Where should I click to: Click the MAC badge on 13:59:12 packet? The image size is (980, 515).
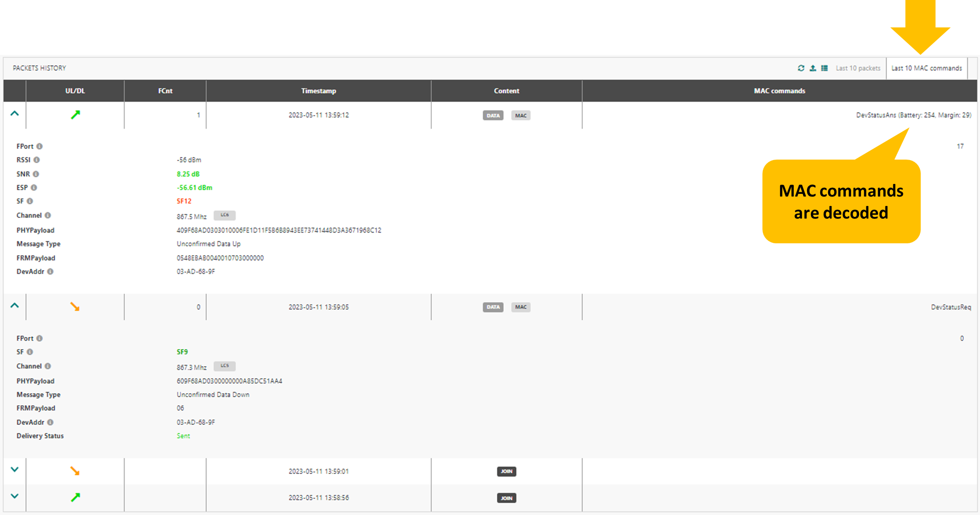pos(521,116)
